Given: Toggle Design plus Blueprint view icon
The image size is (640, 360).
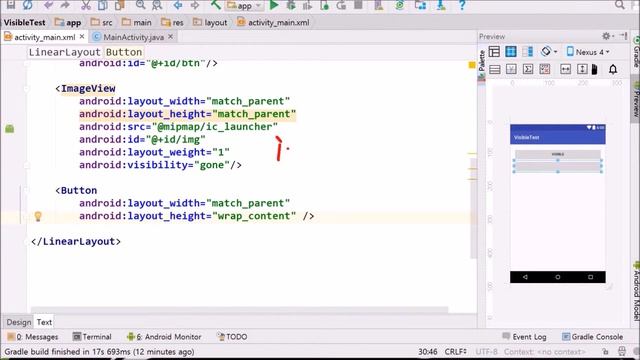Looking at the screenshot, I should click(527, 52).
